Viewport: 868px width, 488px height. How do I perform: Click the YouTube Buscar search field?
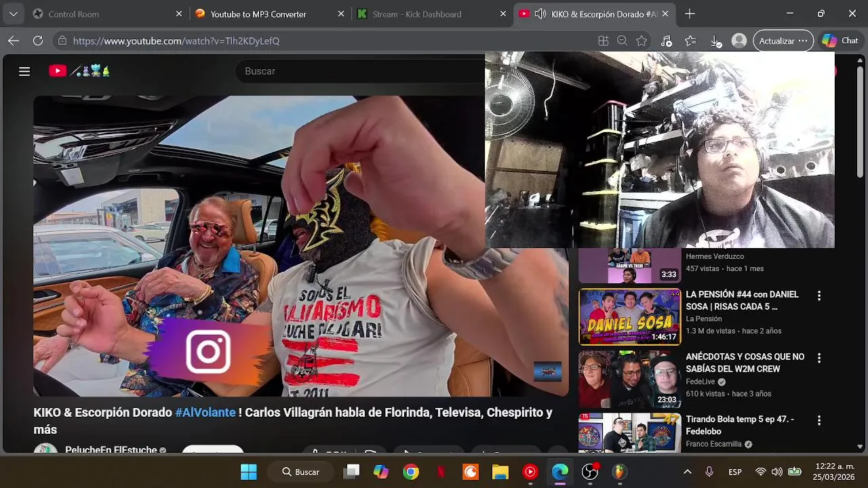tap(359, 71)
